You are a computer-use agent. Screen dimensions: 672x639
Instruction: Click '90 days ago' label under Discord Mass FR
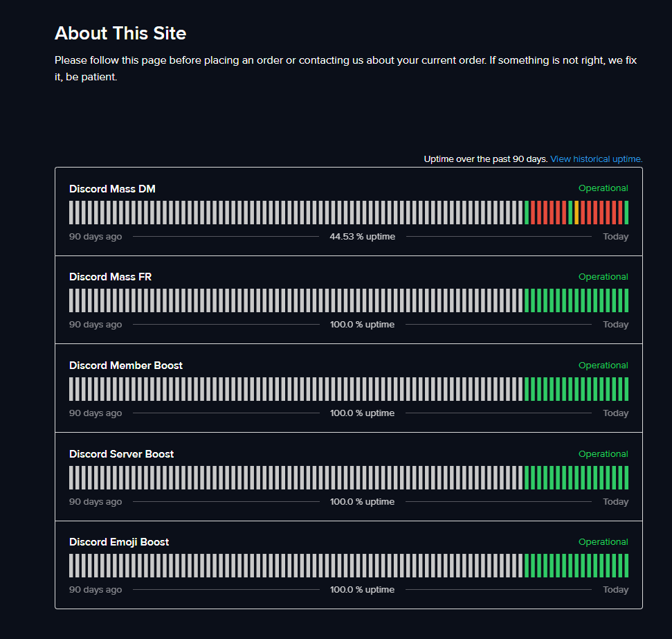point(96,324)
